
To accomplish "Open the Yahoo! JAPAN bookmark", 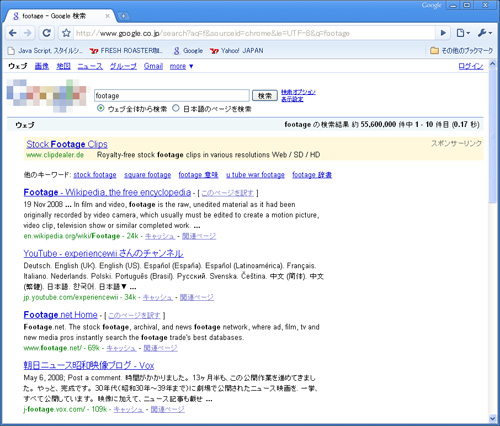I will pos(237,51).
